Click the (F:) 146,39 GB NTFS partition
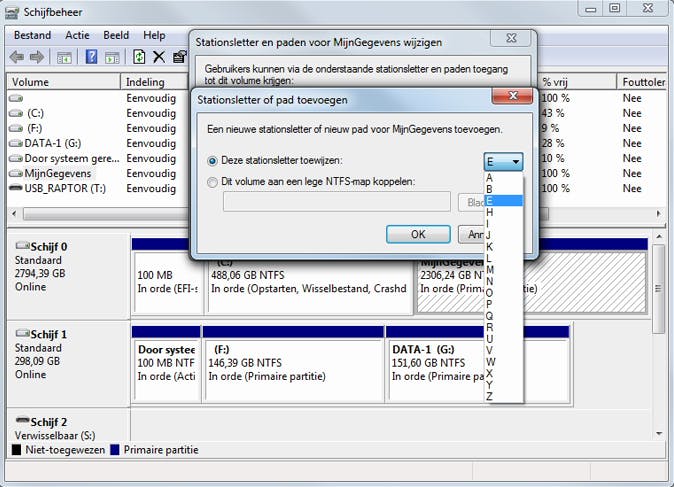Screen dimensions: 674x487 (x=294, y=369)
